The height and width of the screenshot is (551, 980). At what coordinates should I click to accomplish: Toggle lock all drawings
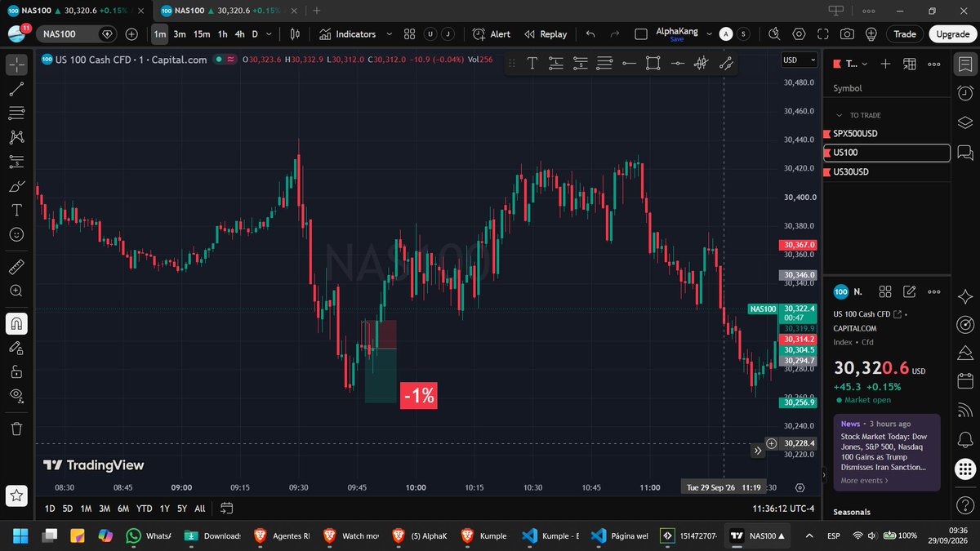coord(16,372)
